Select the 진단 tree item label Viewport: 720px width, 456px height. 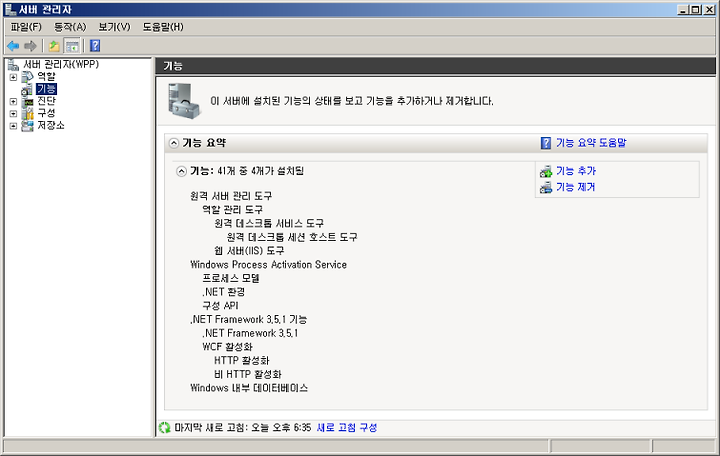(x=46, y=101)
